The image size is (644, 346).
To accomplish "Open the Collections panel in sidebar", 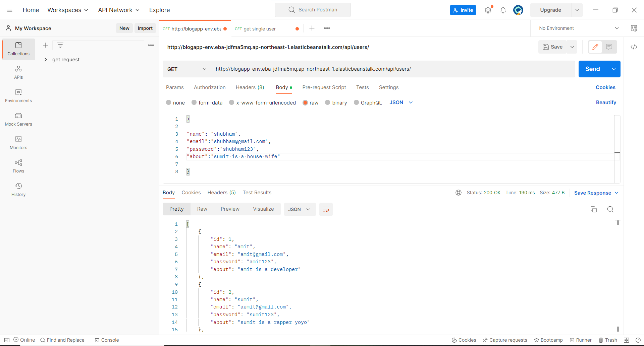I will click(18, 49).
